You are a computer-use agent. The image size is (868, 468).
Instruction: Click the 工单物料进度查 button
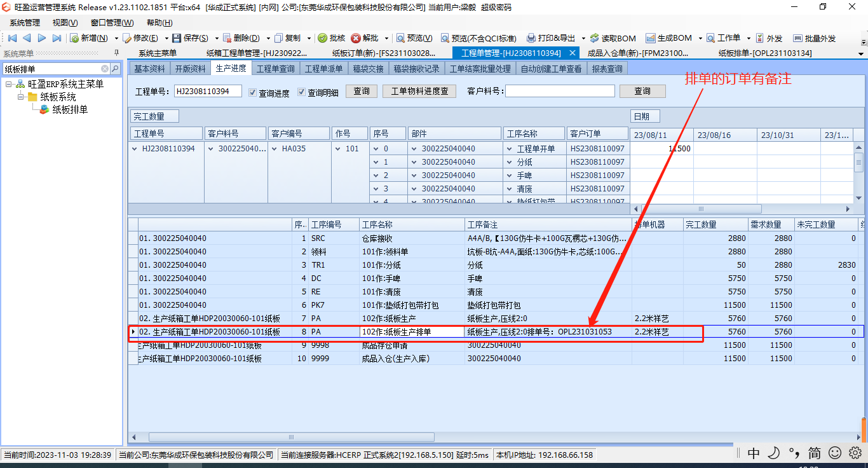[419, 91]
